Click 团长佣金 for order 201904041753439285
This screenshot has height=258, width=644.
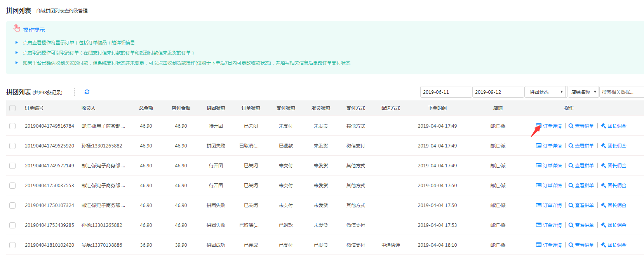614,225
